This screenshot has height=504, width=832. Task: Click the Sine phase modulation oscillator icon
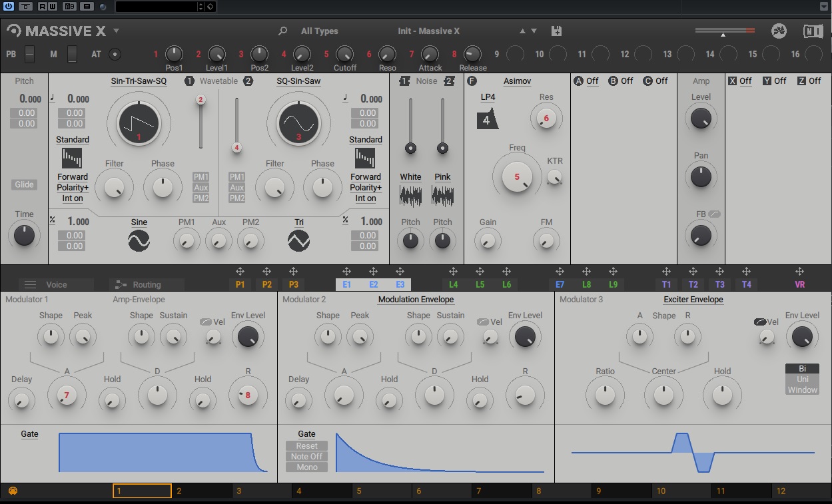tap(139, 240)
